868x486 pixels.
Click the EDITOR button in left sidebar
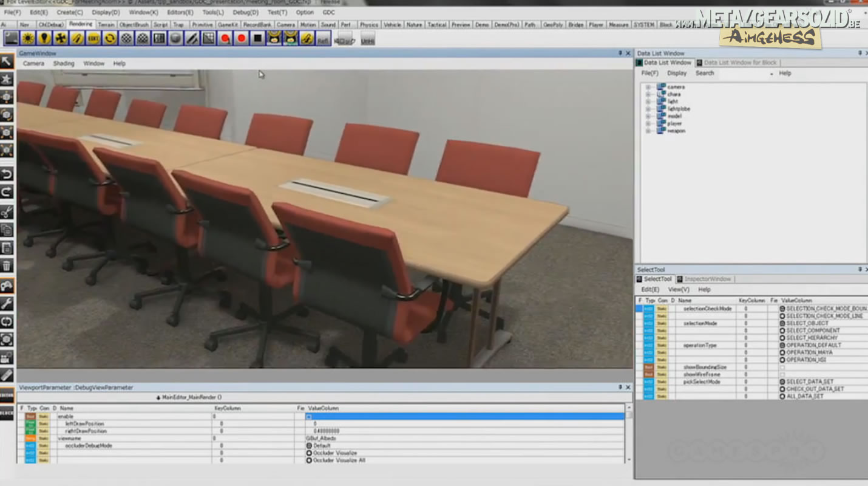[x=7, y=394]
